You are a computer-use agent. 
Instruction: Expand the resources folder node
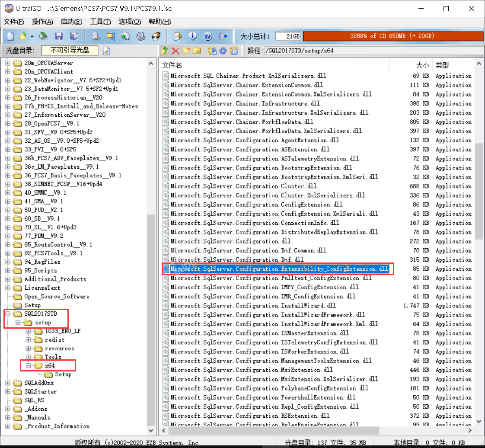[28, 349]
